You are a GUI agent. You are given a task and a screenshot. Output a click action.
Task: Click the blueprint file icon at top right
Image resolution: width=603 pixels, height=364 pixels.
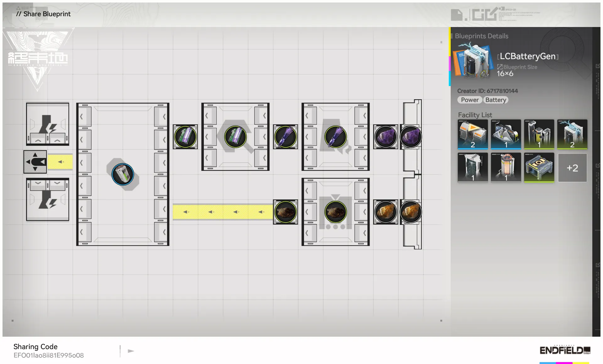pos(456,15)
